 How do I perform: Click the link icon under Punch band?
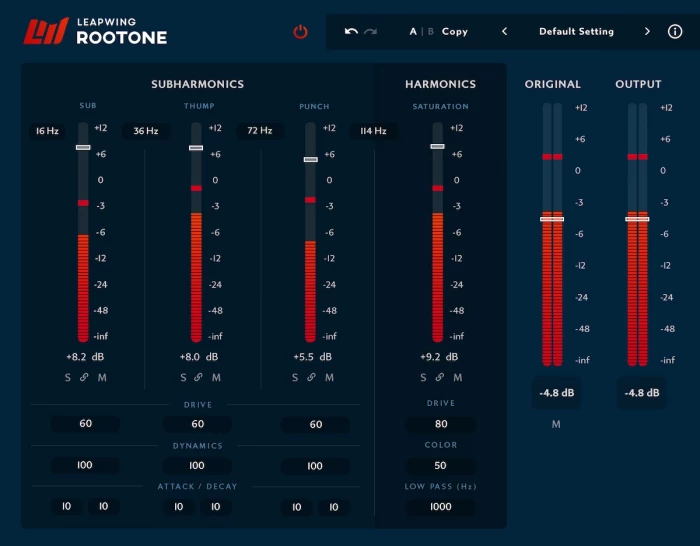click(311, 378)
